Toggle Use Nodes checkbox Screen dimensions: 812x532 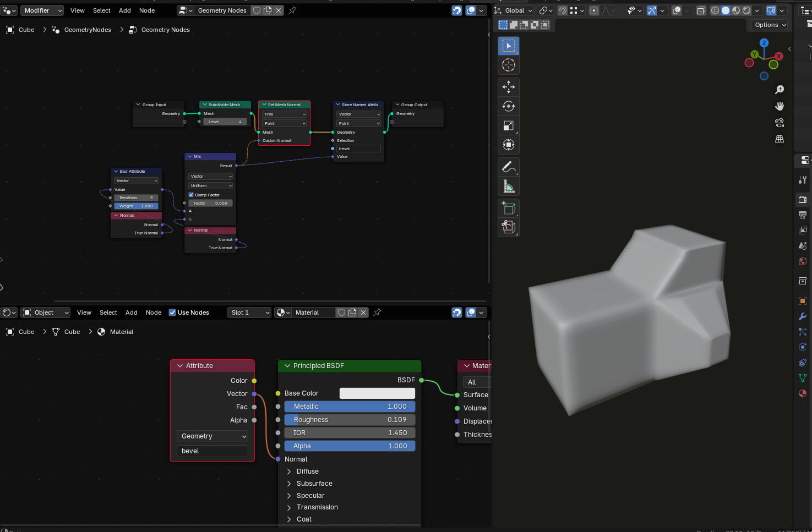(x=172, y=312)
